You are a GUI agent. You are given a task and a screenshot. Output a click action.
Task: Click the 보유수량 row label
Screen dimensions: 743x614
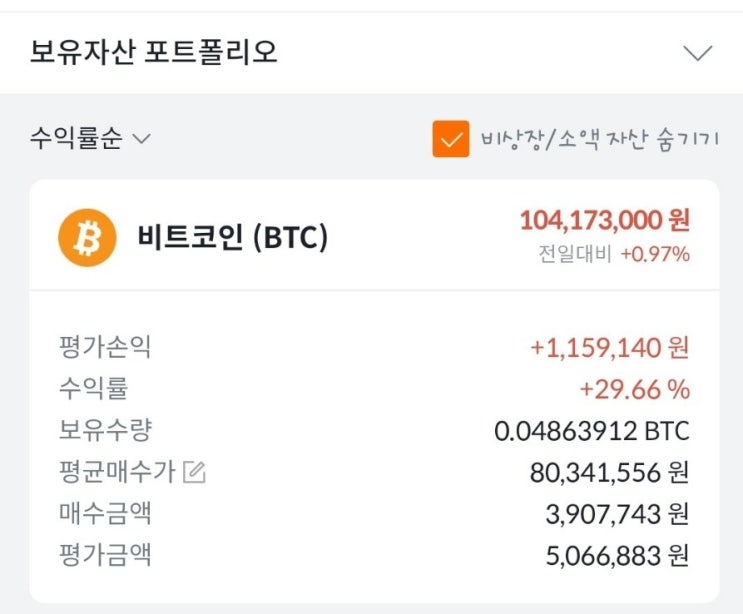coord(105,430)
